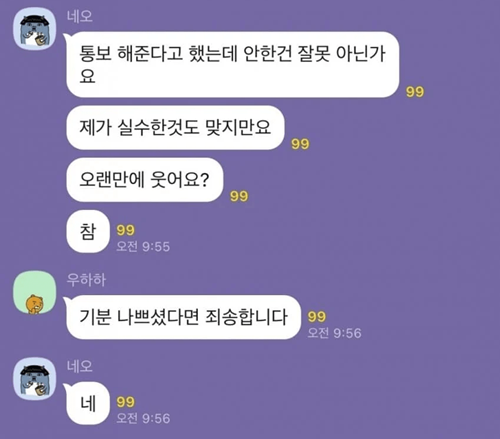Select the 오랜만에 웃어요? message bubble
The width and height of the screenshot is (500, 439).
point(144,180)
